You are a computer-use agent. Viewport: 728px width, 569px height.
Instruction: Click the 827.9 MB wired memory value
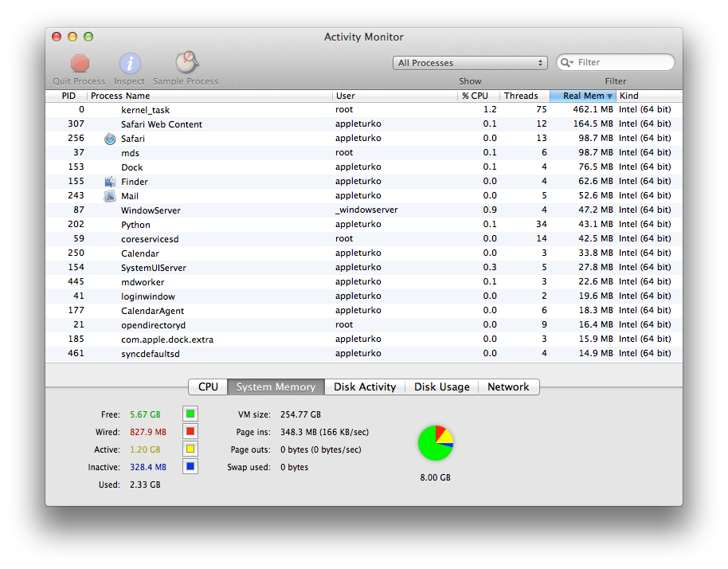[x=147, y=432]
